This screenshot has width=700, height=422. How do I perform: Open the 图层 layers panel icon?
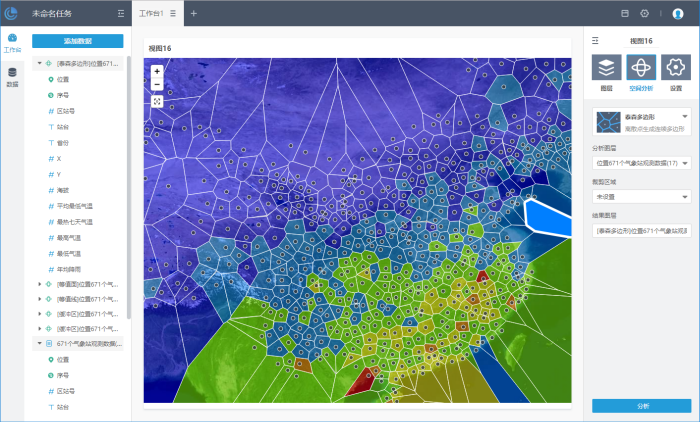606,68
